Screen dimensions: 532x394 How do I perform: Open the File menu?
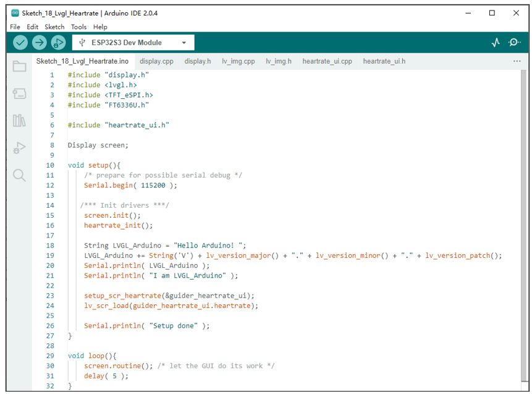click(x=15, y=27)
